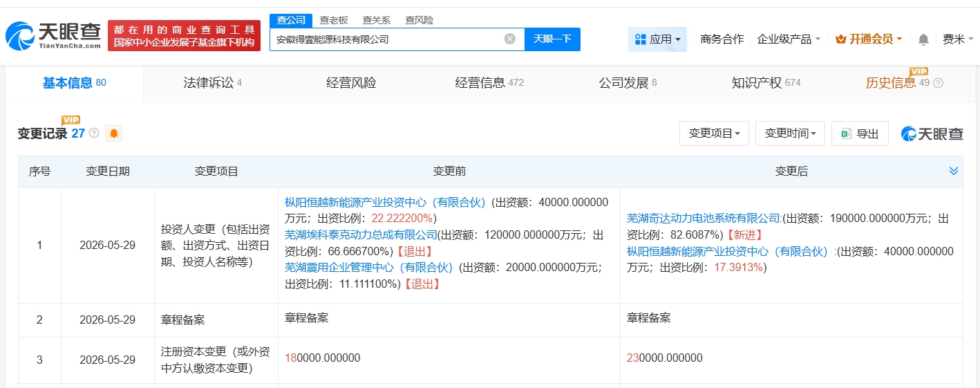Click the help icon next to 变更记录 27
Screen dimensions: 980x388
pyautogui.click(x=94, y=133)
